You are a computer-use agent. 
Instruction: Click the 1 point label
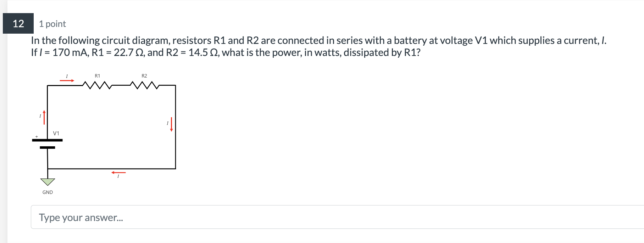tap(52, 24)
